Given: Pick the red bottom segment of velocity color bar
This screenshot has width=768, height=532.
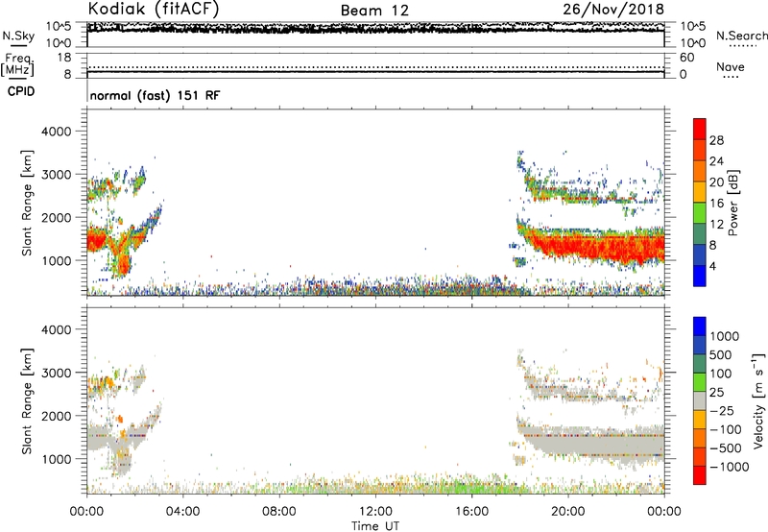Looking at the screenshot, I should (700, 475).
